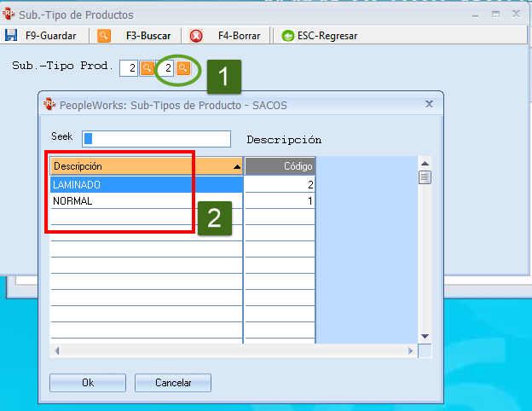Click into the Seek input field
This screenshot has width=532, height=411.
(x=156, y=138)
